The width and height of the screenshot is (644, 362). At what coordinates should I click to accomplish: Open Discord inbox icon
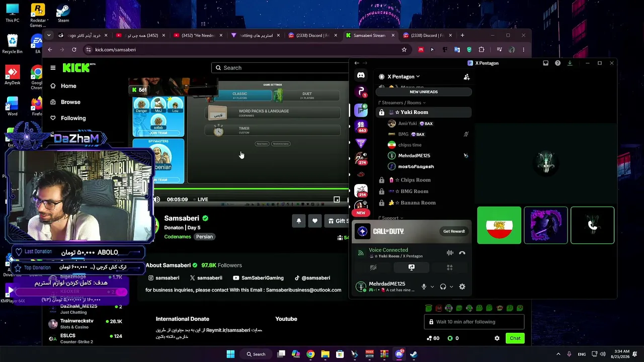pos(545,63)
